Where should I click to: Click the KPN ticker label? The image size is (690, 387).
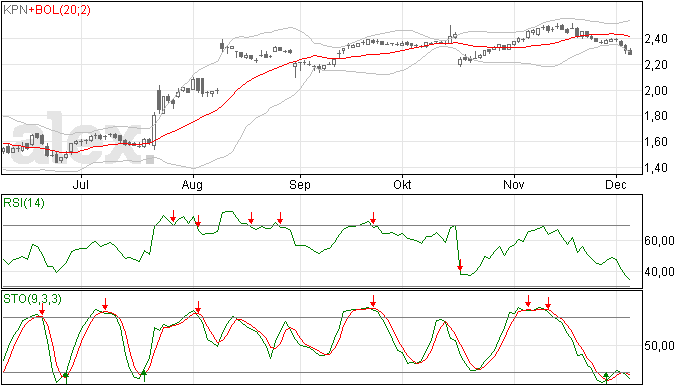[x=15, y=10]
